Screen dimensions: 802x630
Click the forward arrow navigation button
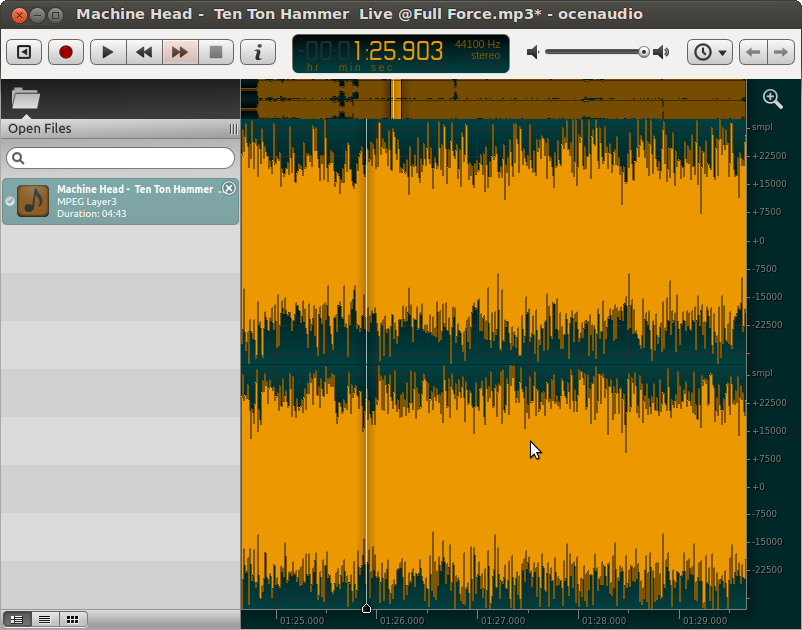[780, 52]
